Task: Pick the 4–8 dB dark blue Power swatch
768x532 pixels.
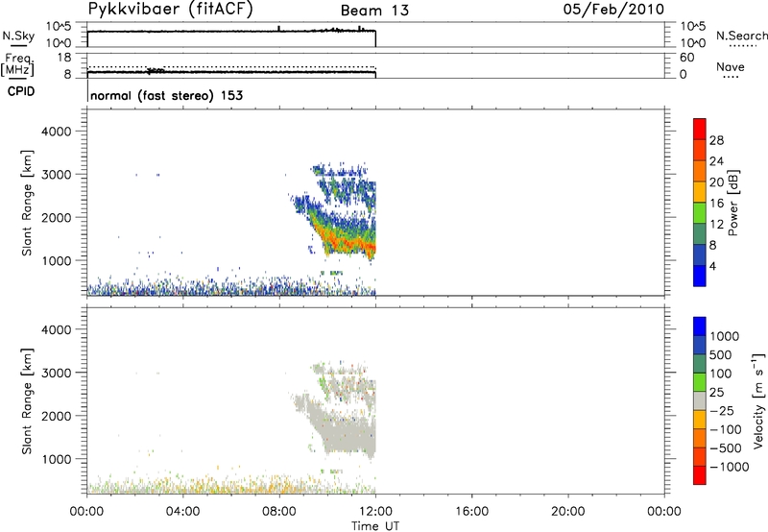Action: [x=700, y=254]
